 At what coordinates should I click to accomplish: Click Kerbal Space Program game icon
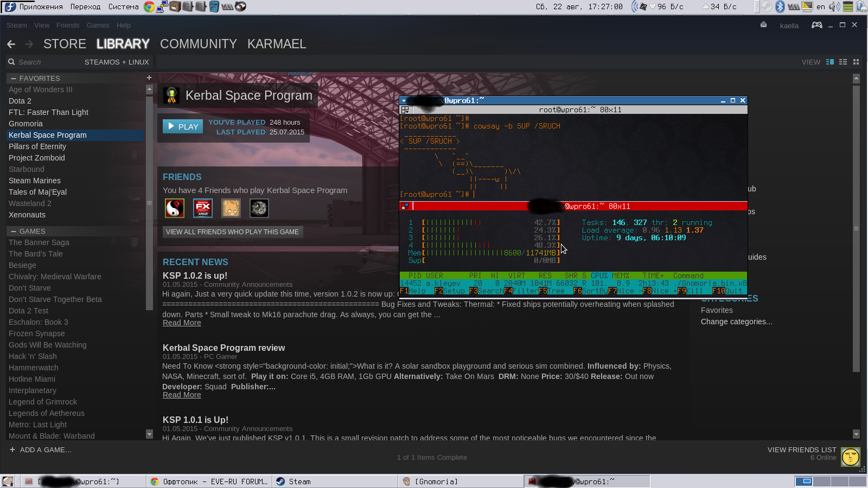171,95
